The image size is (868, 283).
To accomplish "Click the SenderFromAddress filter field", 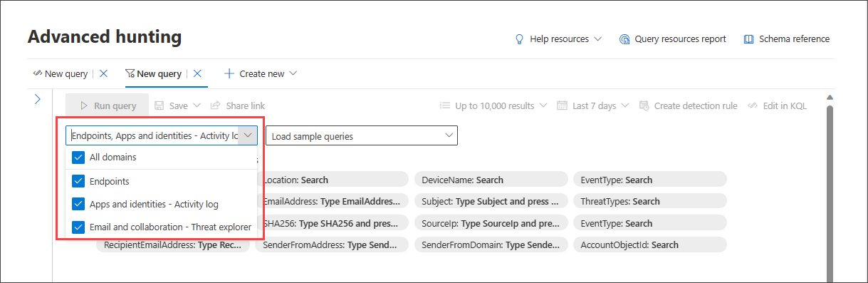I will tap(333, 245).
